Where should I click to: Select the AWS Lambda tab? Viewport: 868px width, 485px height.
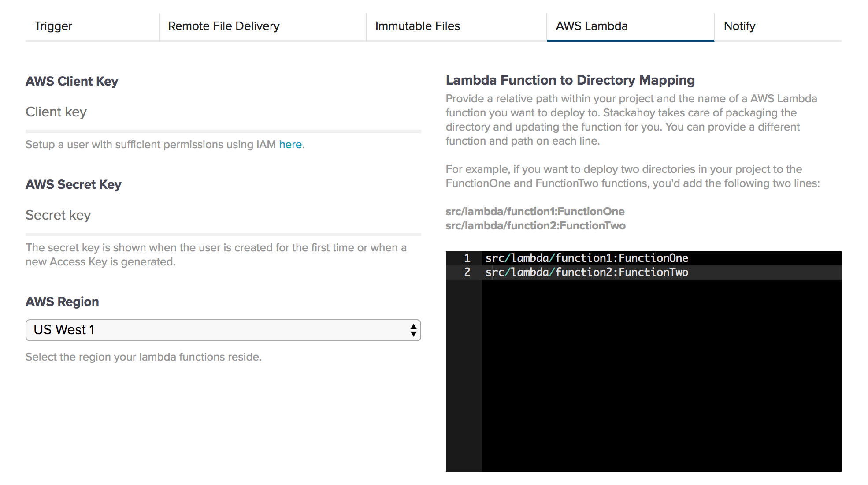(591, 26)
